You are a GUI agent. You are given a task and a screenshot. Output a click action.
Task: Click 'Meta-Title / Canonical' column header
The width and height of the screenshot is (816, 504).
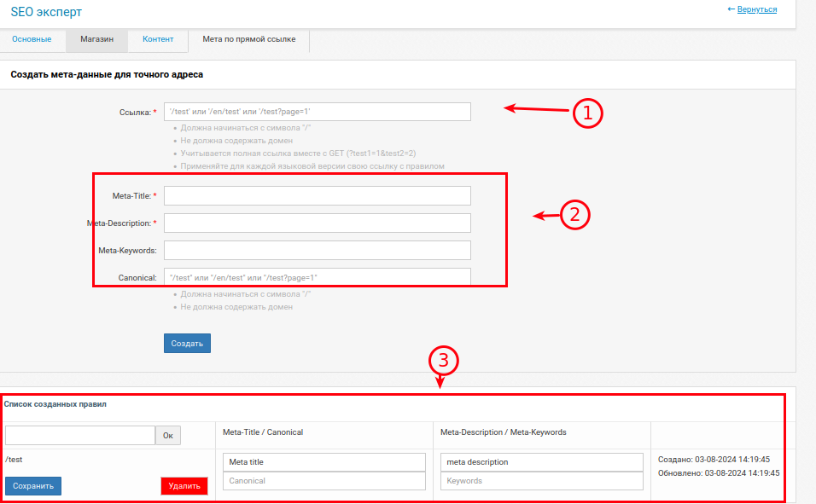tap(263, 432)
